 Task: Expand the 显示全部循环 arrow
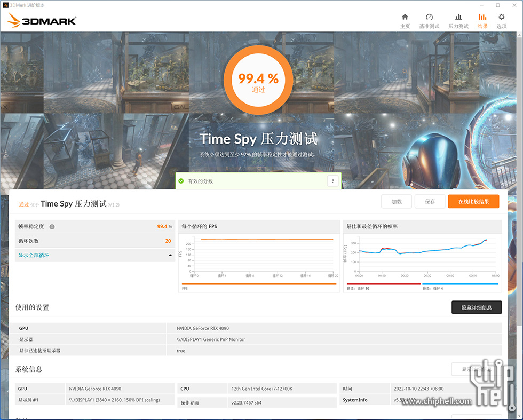click(171, 256)
